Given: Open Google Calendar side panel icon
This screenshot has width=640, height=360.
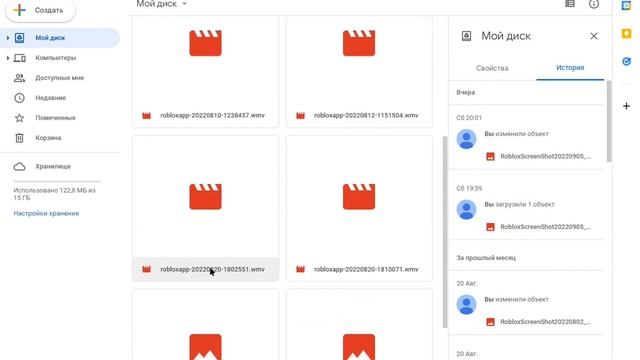Looking at the screenshot, I should (x=626, y=6).
